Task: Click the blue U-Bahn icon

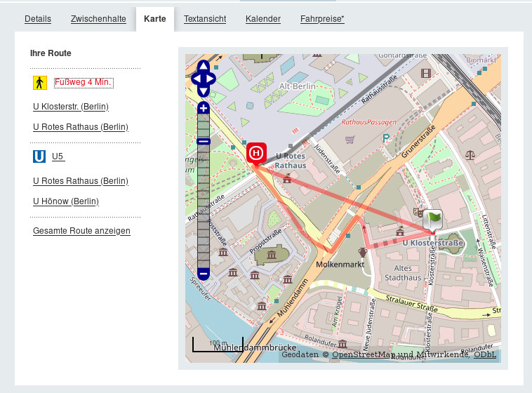Action: 39,156
